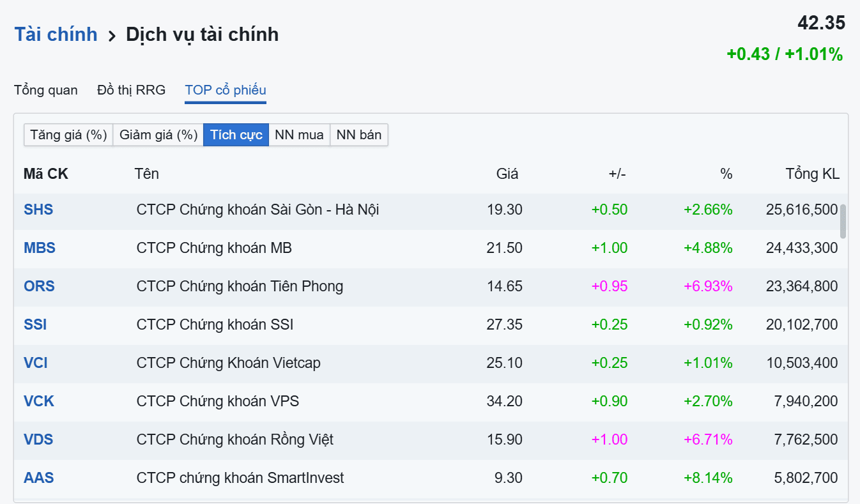Open MBS stock ticker link
The width and height of the screenshot is (860, 504).
coord(40,248)
